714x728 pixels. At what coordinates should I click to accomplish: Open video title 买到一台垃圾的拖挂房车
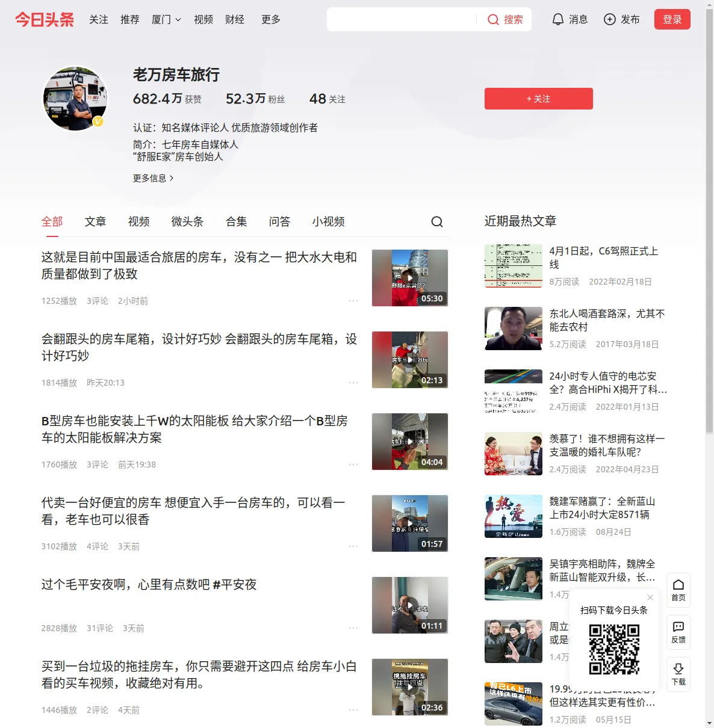point(199,674)
